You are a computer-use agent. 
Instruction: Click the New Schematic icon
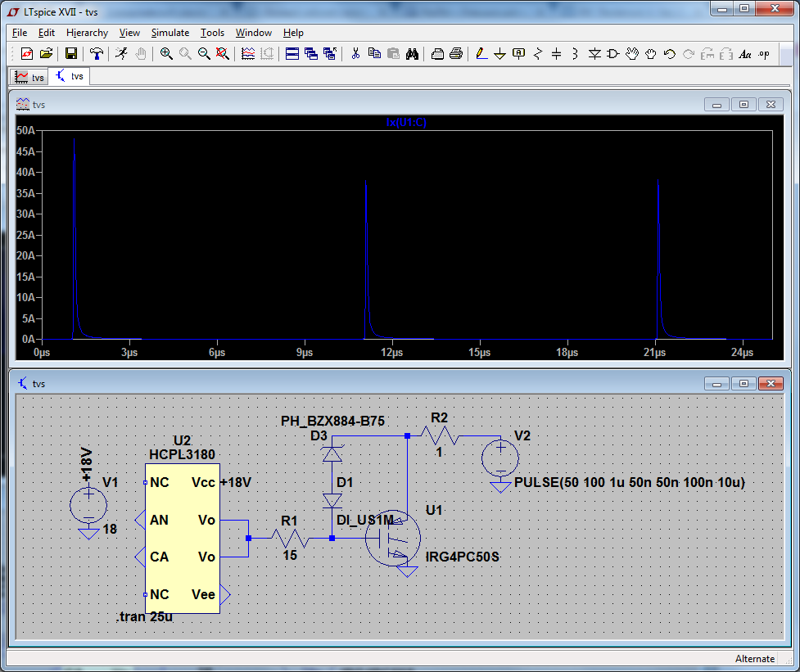(27, 54)
